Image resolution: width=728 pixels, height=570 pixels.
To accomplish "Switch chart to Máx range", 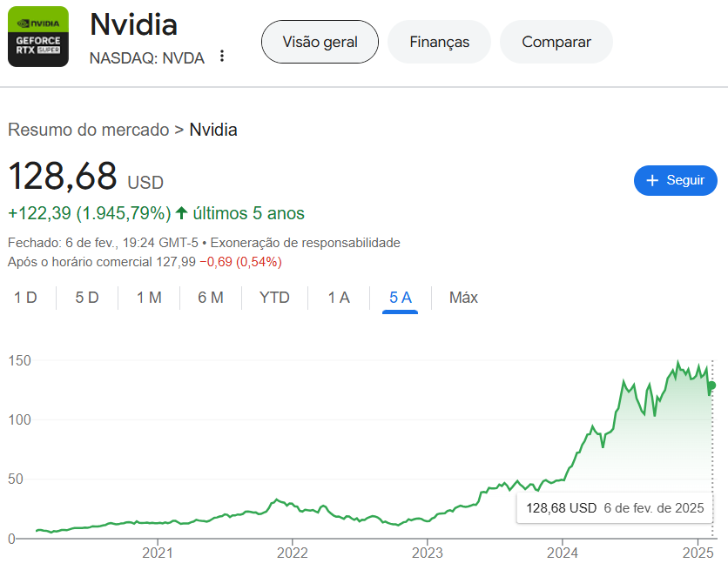I will tap(463, 298).
